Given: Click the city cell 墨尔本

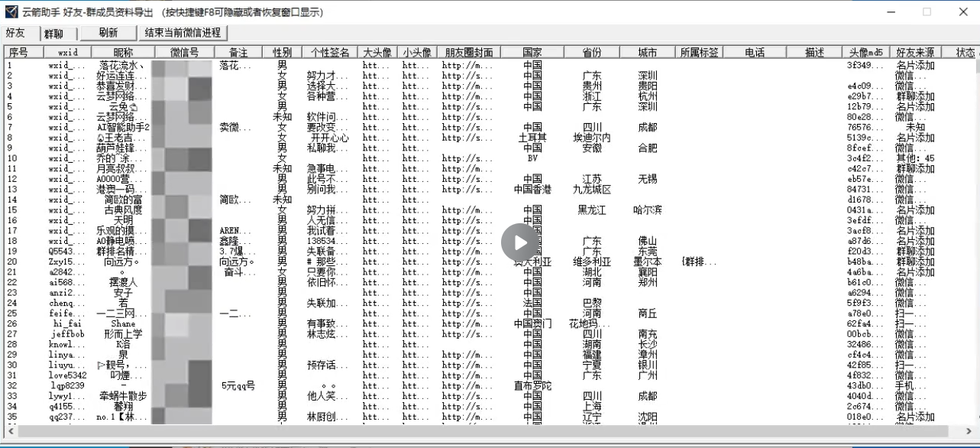Looking at the screenshot, I should (x=648, y=261).
